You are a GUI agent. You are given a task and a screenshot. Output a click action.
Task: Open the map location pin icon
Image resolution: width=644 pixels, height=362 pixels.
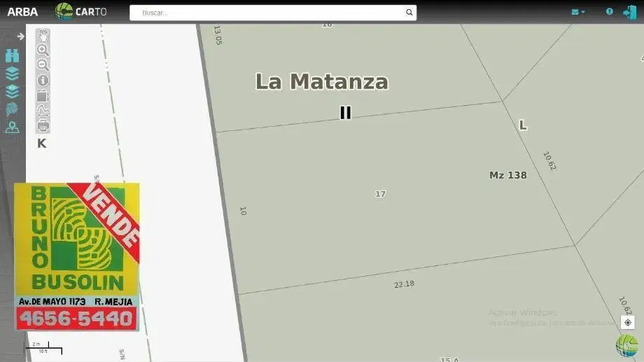(13, 127)
